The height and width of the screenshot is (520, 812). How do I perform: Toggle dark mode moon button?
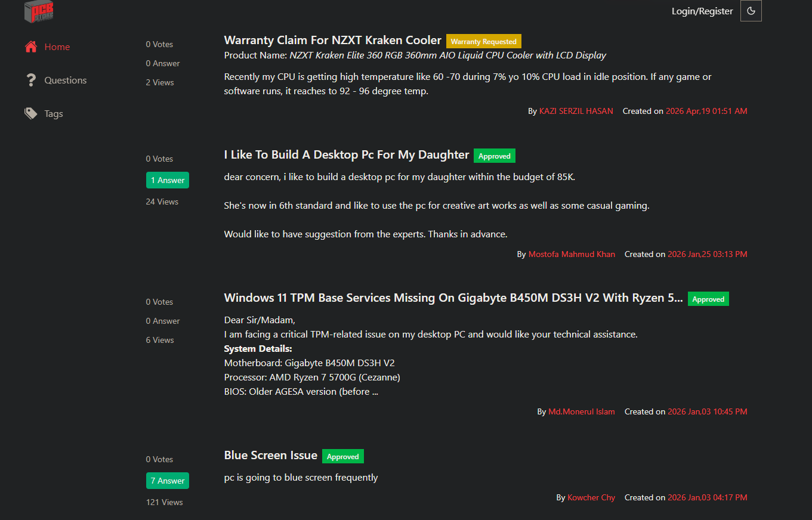[751, 11]
